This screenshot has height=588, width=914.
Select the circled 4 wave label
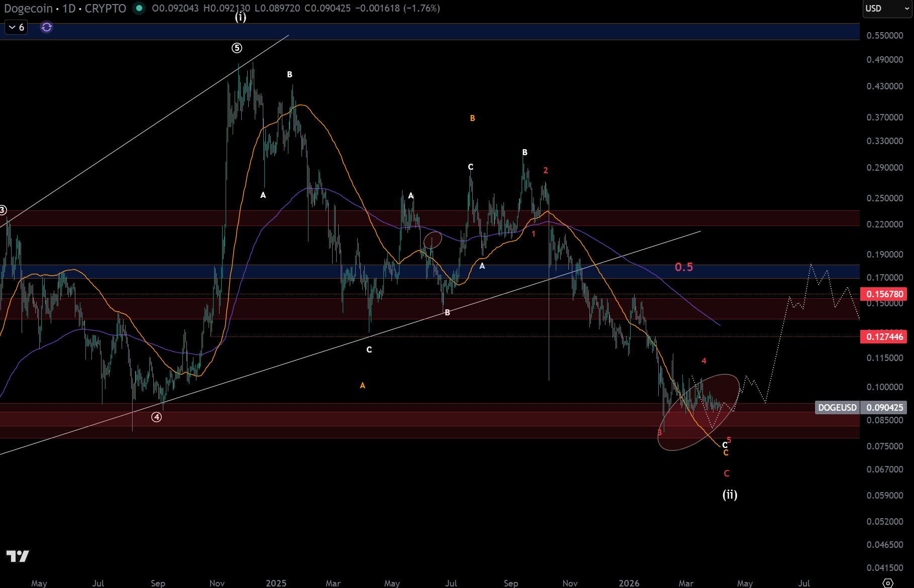click(157, 417)
